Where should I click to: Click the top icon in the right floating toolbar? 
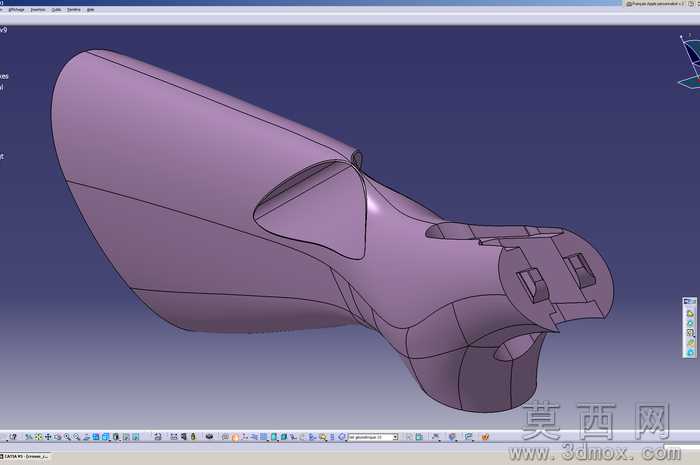[x=691, y=314]
